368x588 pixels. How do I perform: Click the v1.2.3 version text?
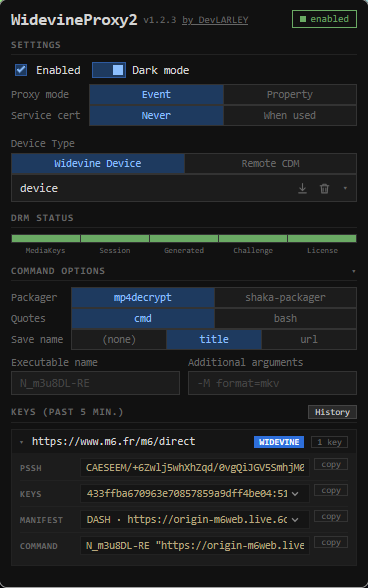pyautogui.click(x=160, y=20)
